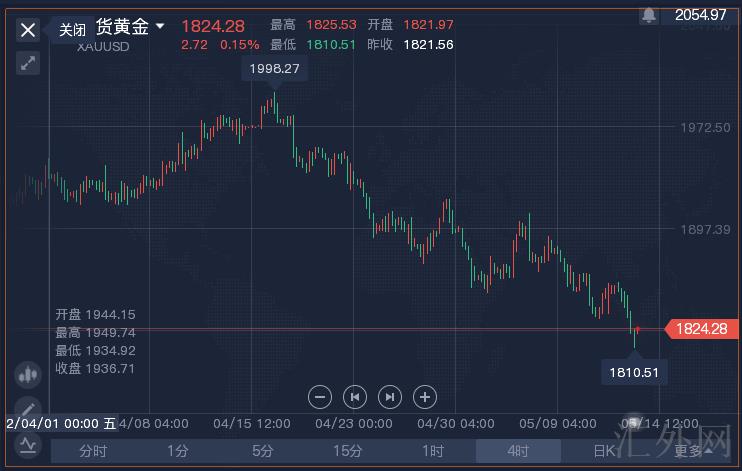Screen dimensions: 742x471
Task: Switch to the 分时 timeframe tab
Action: click(x=93, y=451)
